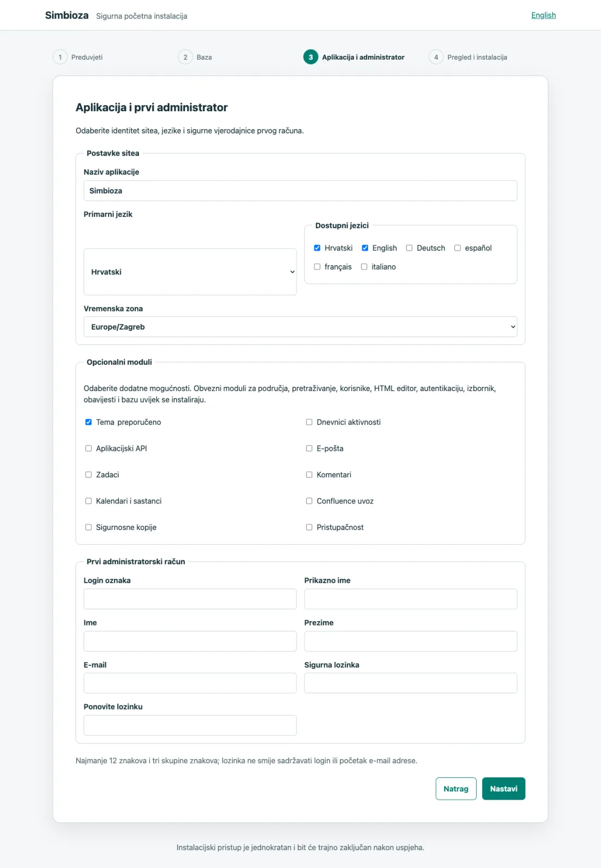Disable Tema preporučeno module
This screenshot has width=601, height=868.
88,422
